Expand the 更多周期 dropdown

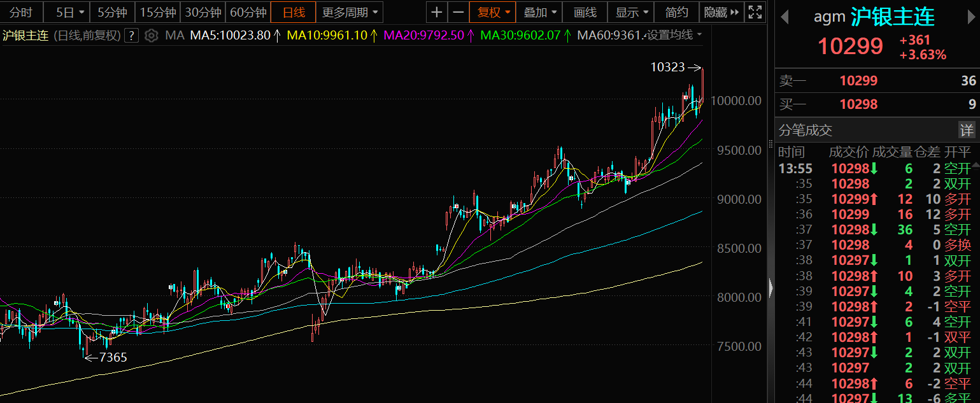tap(350, 12)
